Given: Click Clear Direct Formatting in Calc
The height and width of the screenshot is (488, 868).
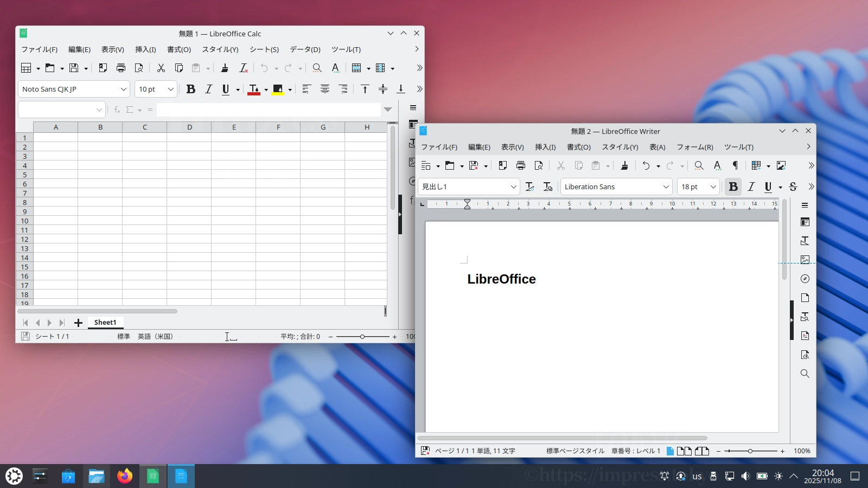Looking at the screenshot, I should [x=244, y=68].
